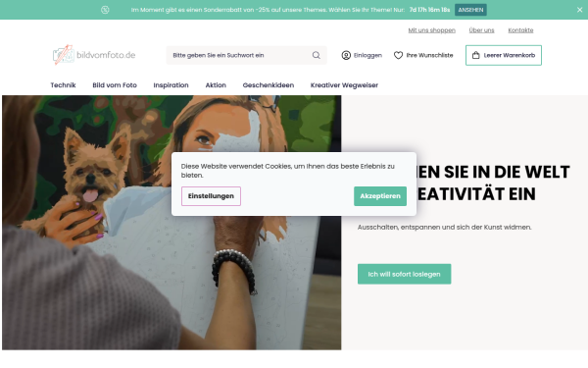
Task: Open Ihre Wunschliste
Action: click(x=430, y=55)
